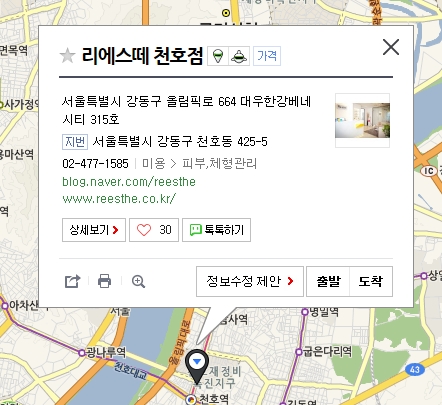Click the 광나루역 station label on map

[x=106, y=352]
